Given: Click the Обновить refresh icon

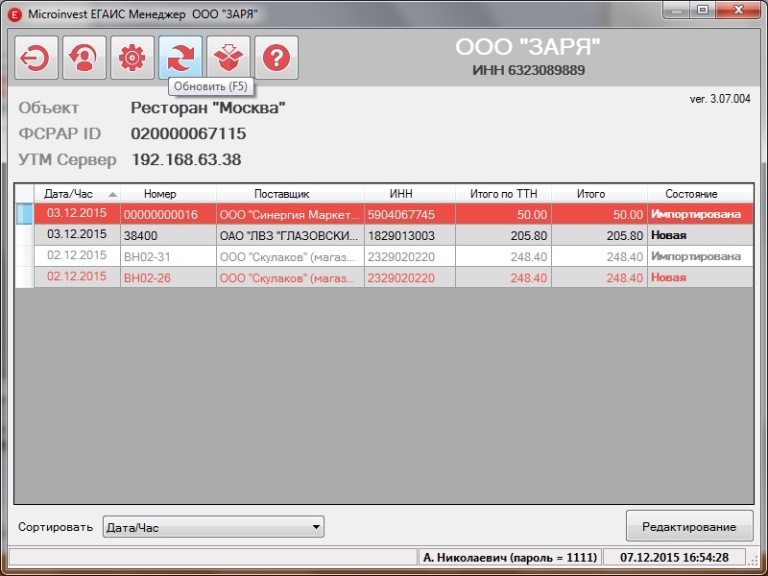Looking at the screenshot, I should [180, 58].
